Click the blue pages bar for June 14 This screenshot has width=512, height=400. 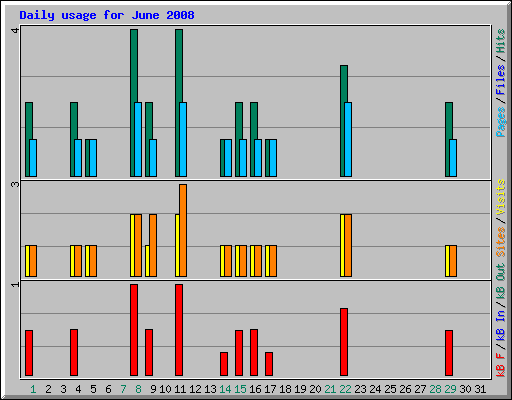[228, 158]
